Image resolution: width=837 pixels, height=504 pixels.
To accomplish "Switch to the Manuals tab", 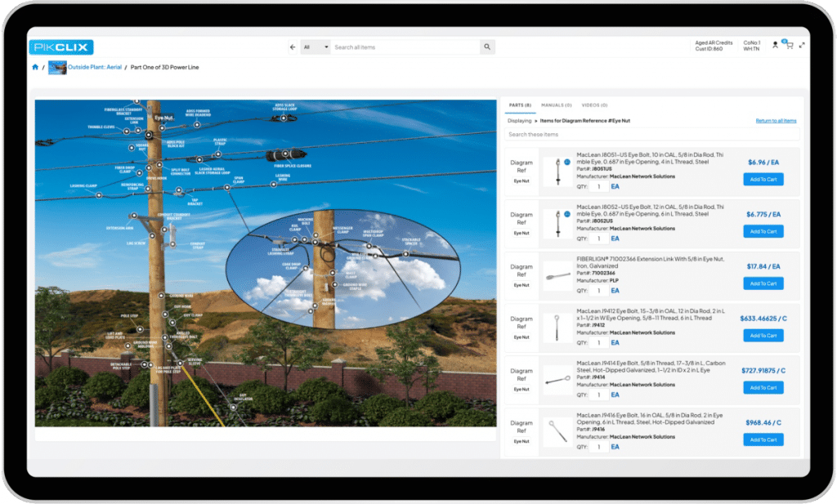I will coord(556,105).
